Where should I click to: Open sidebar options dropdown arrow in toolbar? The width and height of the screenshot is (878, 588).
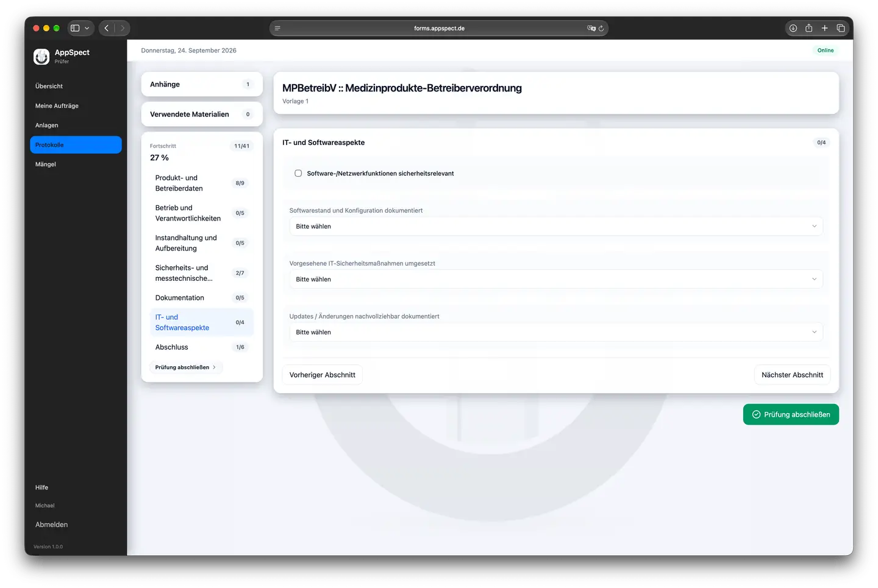pyautogui.click(x=87, y=28)
